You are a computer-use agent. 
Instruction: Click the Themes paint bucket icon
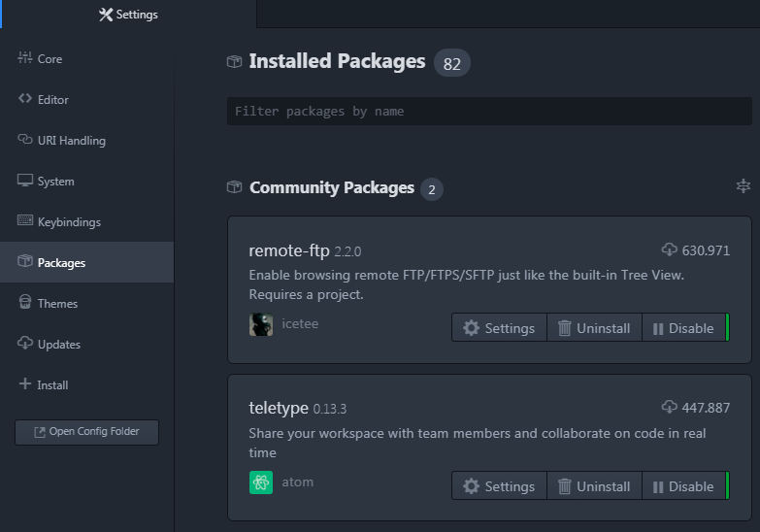tap(24, 302)
